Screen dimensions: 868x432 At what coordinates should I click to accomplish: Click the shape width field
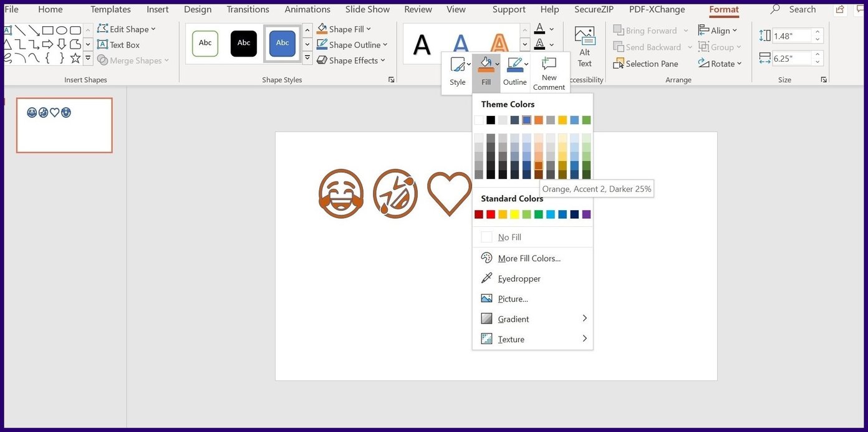(x=791, y=59)
